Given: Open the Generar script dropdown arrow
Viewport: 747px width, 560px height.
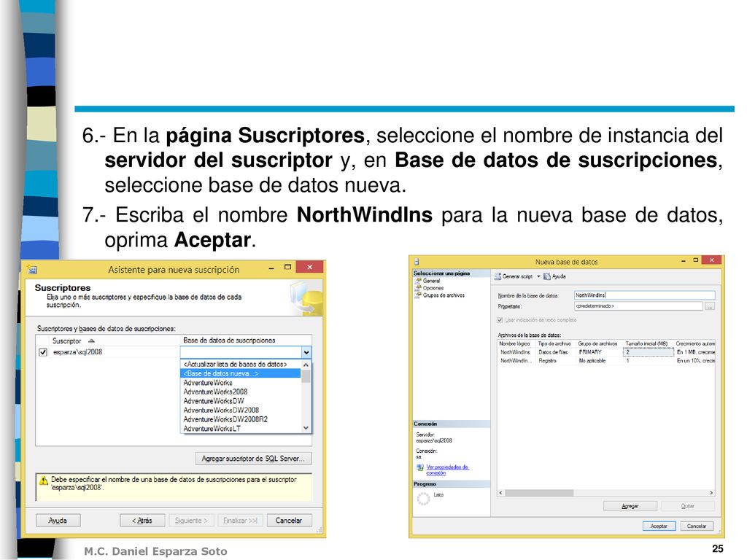Looking at the screenshot, I should (x=538, y=276).
